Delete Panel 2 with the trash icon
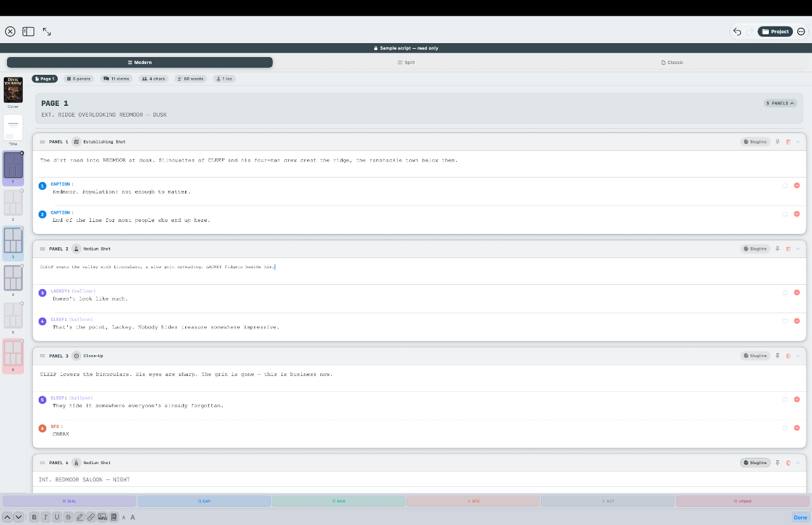The image size is (812, 525). pos(788,249)
